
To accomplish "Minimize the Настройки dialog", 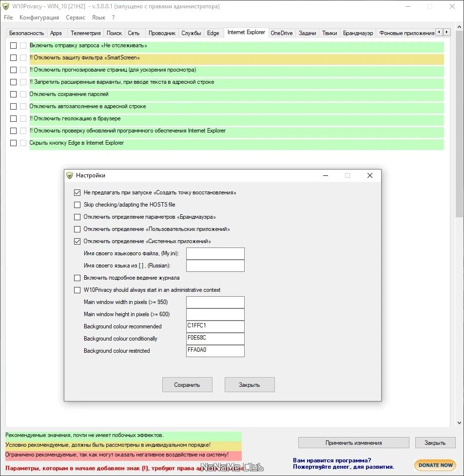I will click(x=326, y=175).
